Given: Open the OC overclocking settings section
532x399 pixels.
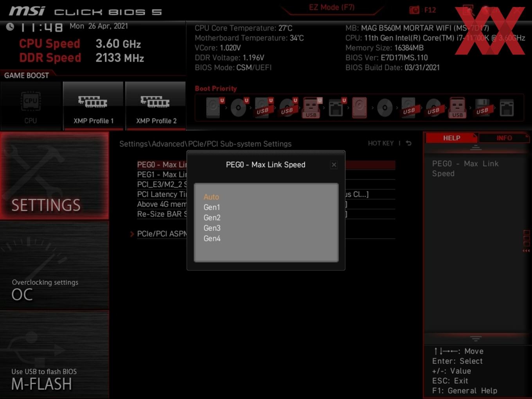Looking at the screenshot, I should pos(54,265).
